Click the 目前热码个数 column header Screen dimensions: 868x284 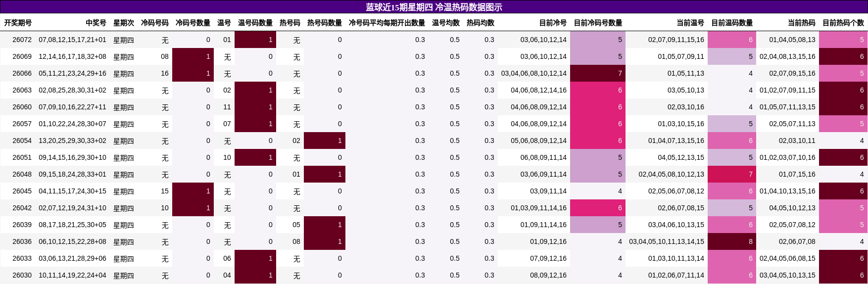coord(843,23)
